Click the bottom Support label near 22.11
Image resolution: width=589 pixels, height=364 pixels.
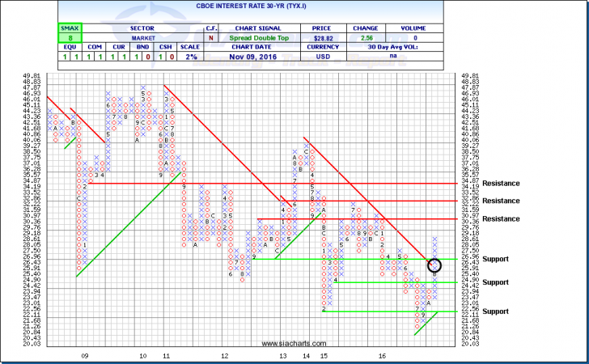(x=495, y=311)
